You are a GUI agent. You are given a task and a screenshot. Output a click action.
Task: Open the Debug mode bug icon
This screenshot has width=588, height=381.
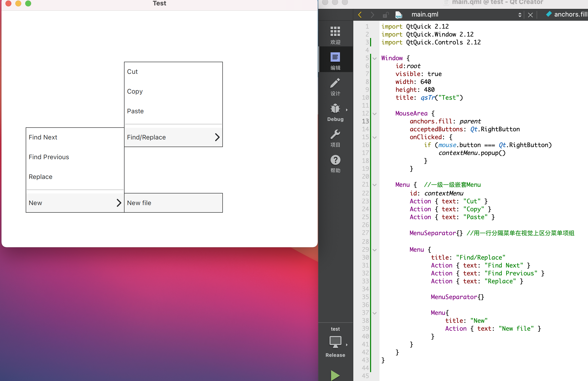335,109
